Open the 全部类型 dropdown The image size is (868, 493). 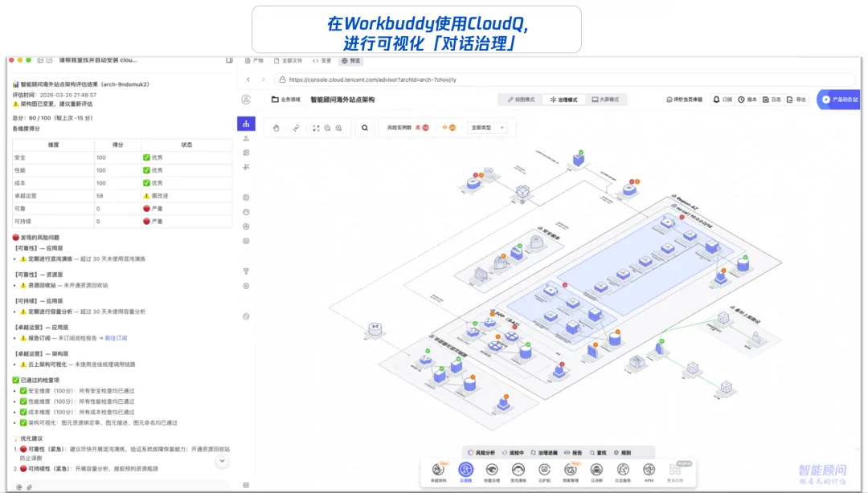coord(486,128)
